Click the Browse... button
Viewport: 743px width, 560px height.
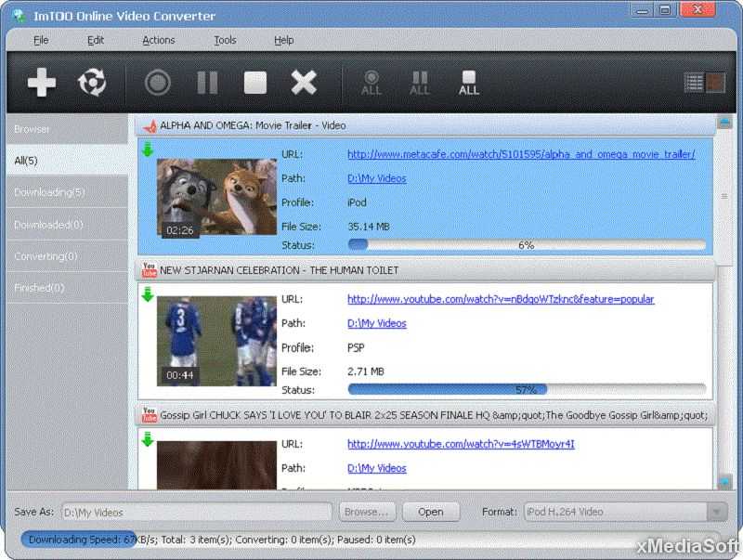[367, 512]
